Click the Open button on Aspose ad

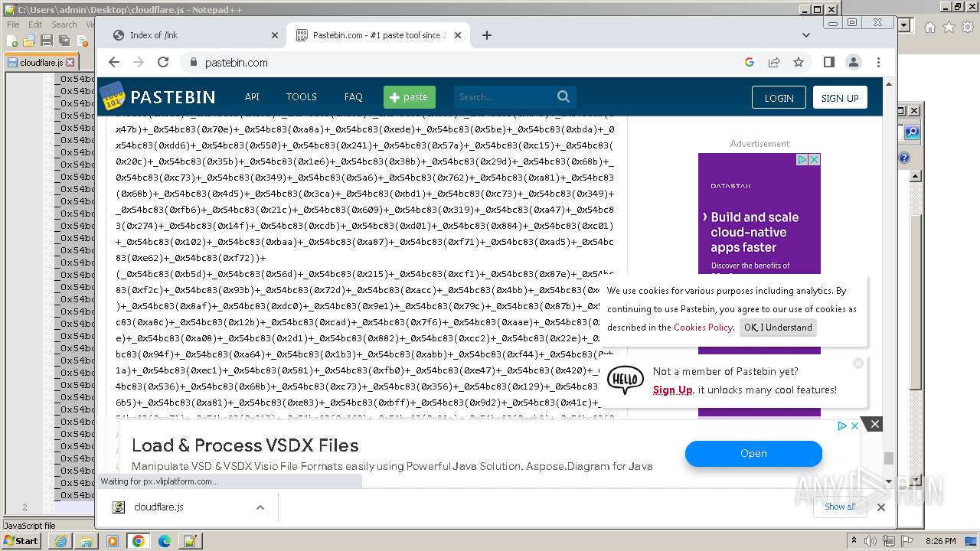753,453
